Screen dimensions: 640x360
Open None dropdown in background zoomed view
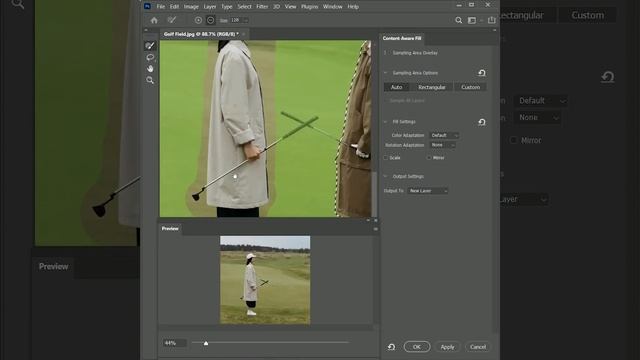pyautogui.click(x=538, y=118)
